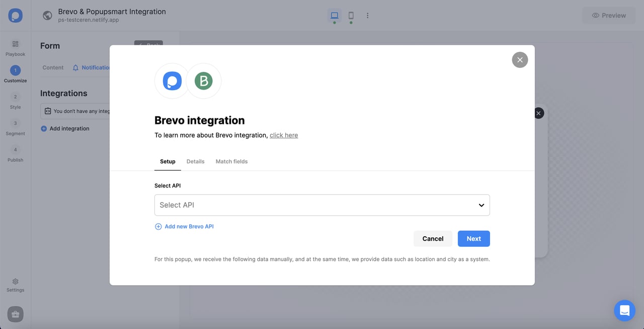Switch to the Details tab
This screenshot has height=329, width=644.
[195, 161]
